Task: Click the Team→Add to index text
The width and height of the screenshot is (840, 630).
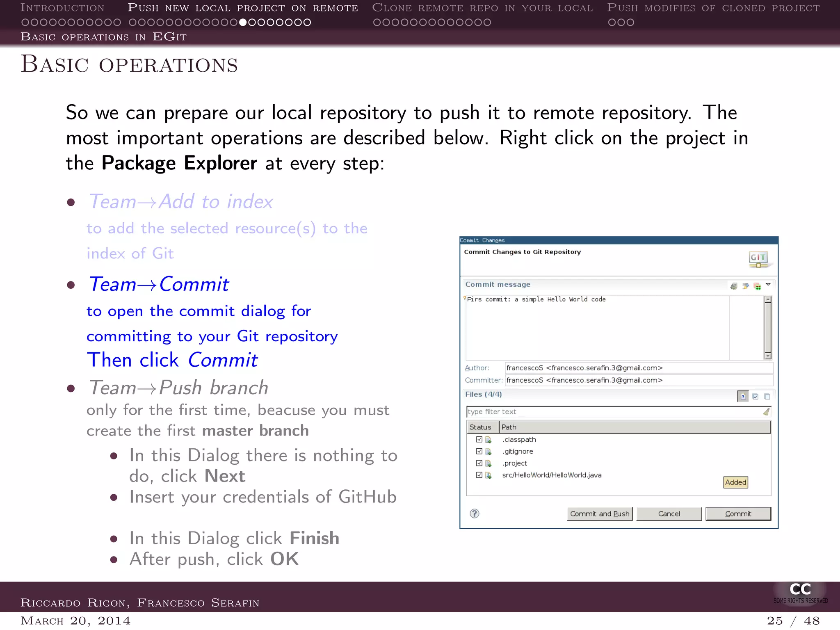Action: (181, 202)
